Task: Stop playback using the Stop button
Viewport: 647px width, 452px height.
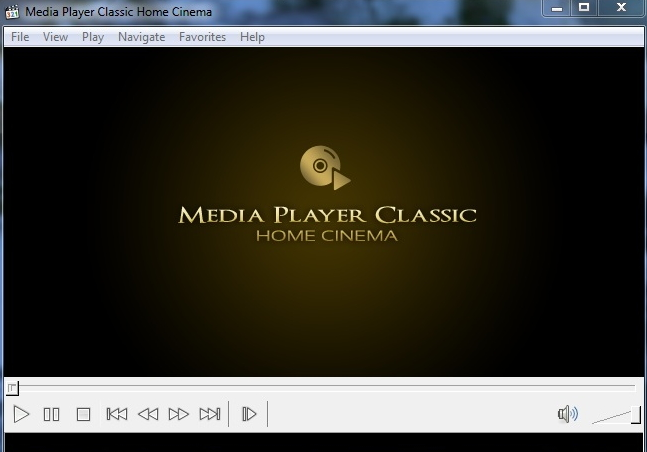Action: coord(83,414)
